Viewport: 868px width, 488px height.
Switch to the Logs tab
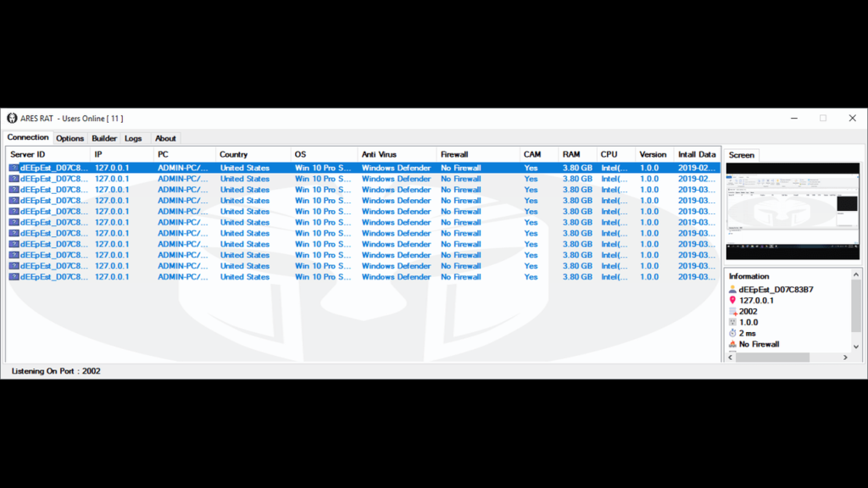point(133,138)
